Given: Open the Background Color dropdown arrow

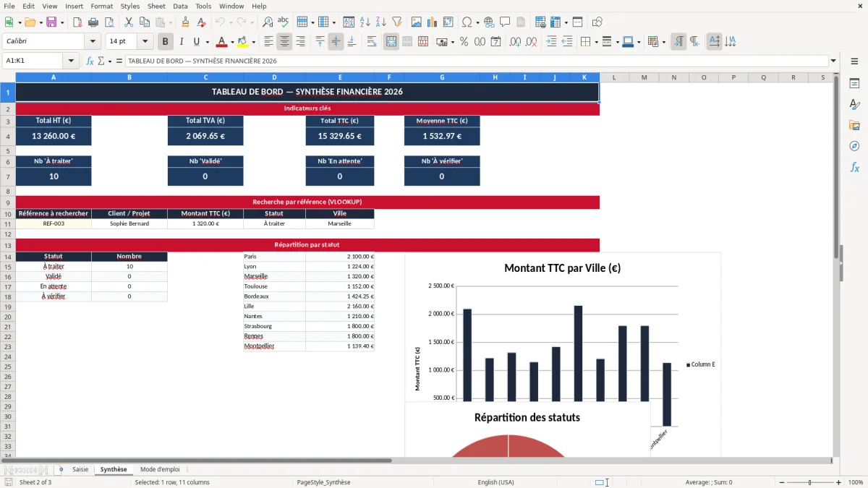Looking at the screenshot, I should click(254, 42).
